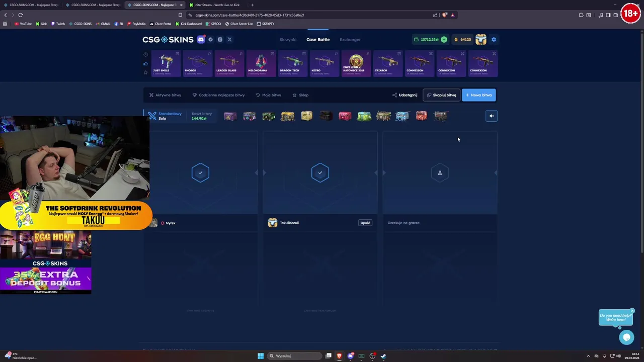The image size is (644, 362).
Task: Open the Facebook social icon
Action: coord(210,39)
